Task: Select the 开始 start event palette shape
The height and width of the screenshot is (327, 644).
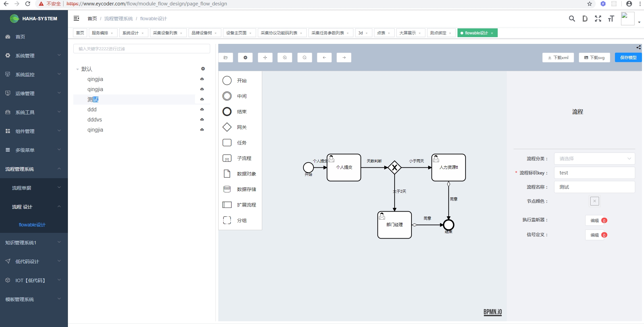Action: tap(227, 81)
